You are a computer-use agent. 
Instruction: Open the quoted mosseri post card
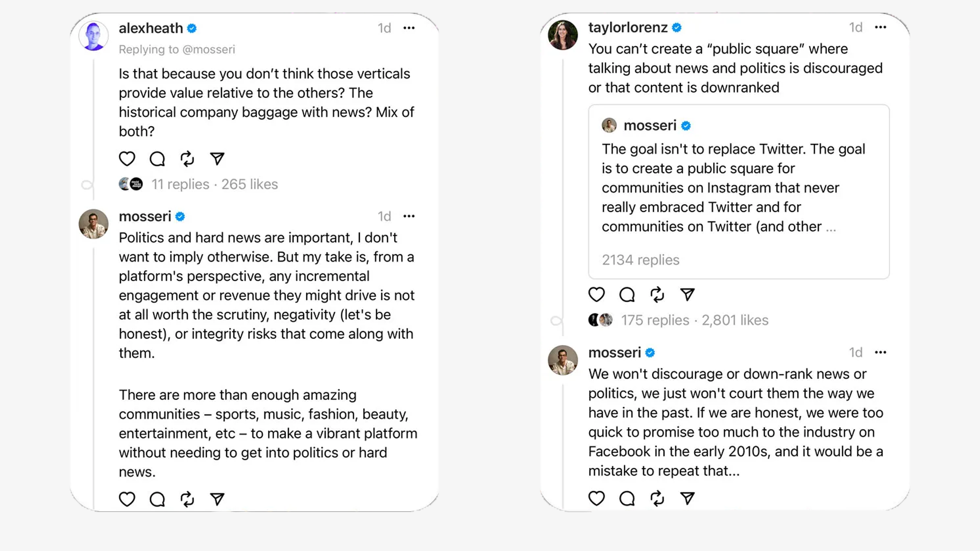click(738, 192)
